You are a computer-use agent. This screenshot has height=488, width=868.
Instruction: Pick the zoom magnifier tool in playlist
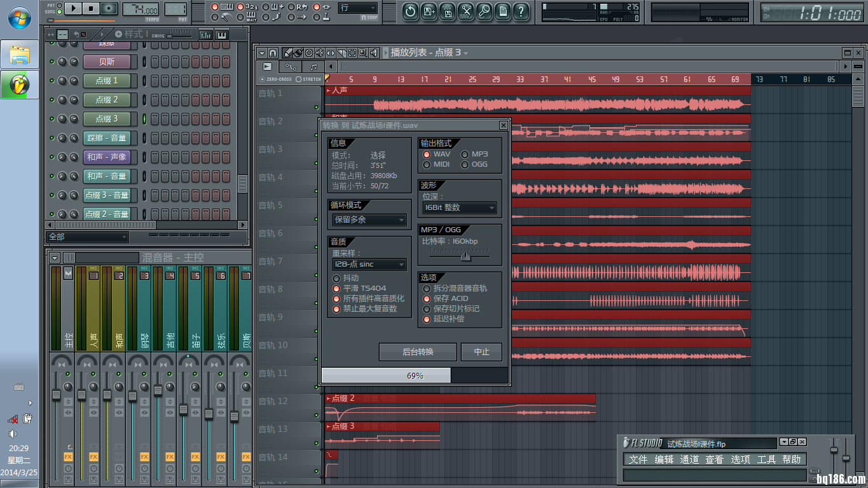click(362, 53)
